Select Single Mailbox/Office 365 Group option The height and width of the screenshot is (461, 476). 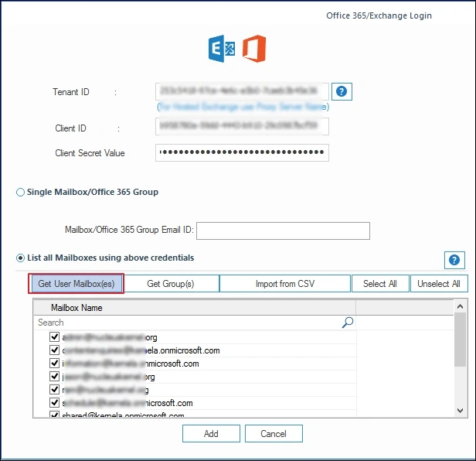tap(20, 193)
